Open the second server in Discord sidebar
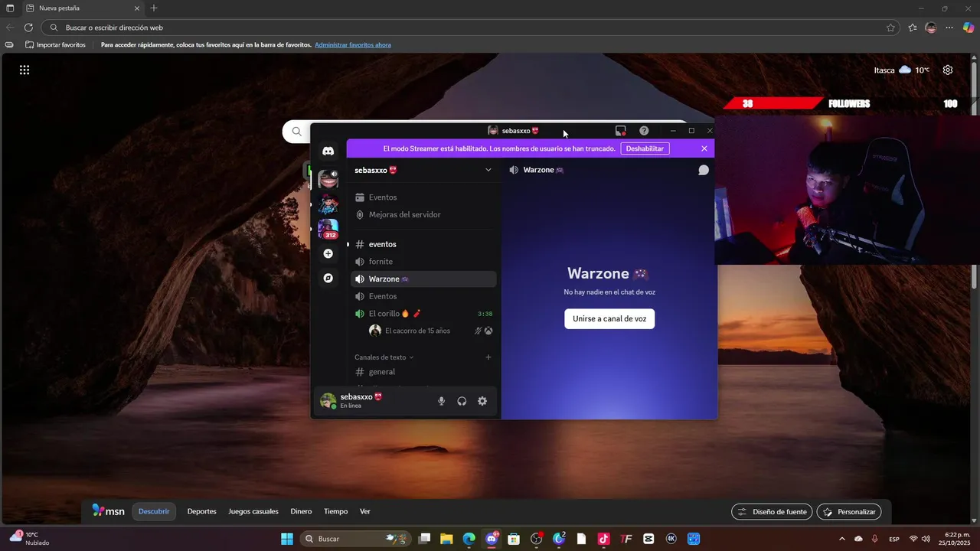 [328, 204]
